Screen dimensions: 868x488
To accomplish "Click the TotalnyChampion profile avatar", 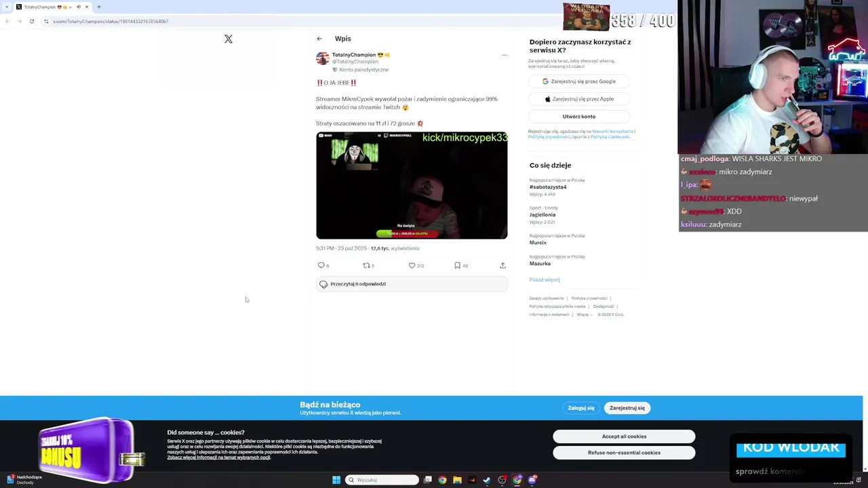I will [322, 58].
